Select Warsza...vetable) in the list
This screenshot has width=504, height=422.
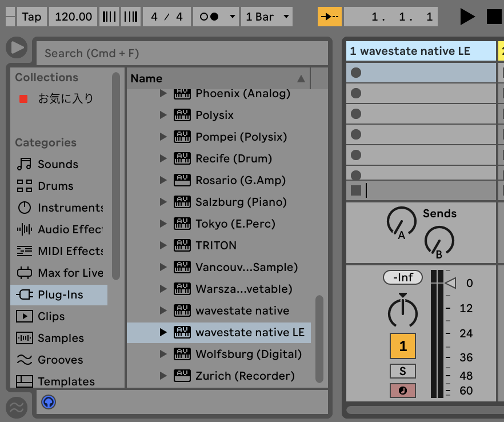[x=218, y=289]
